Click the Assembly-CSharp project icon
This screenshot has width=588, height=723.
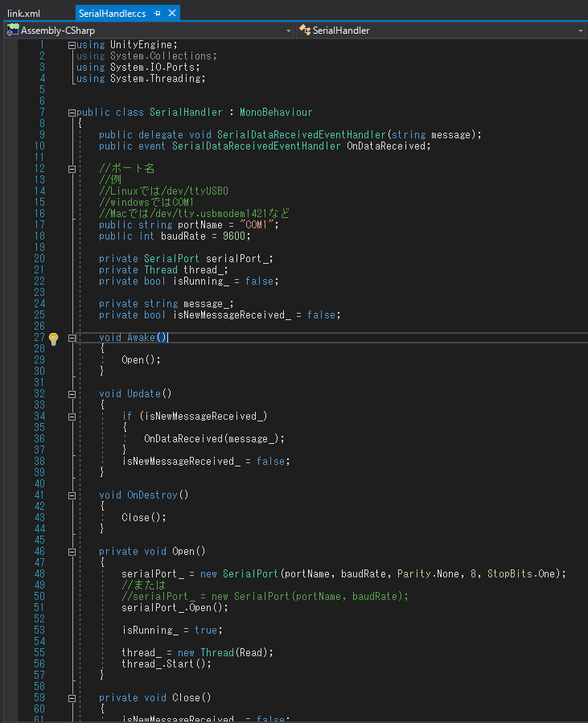12,31
